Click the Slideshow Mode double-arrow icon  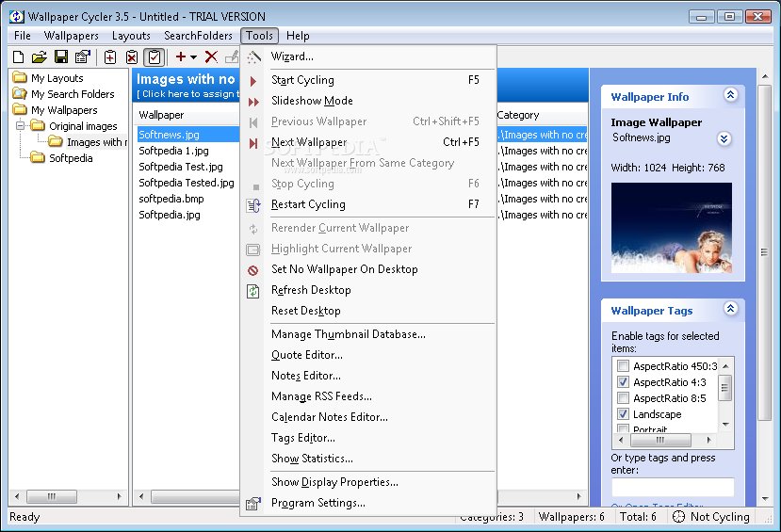(x=253, y=102)
